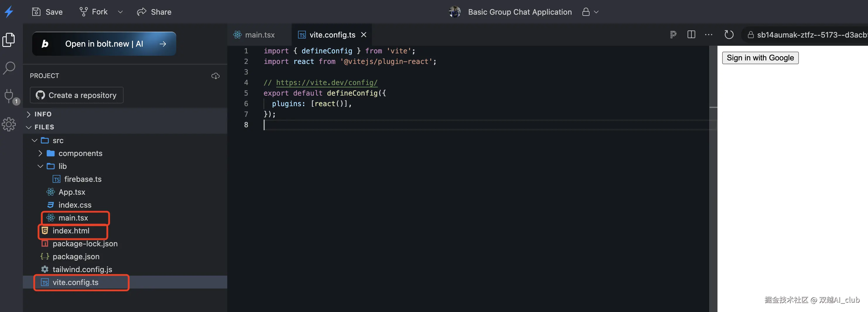
Task: Click the Prettier format icon in editor toolbar
Action: 673,34
